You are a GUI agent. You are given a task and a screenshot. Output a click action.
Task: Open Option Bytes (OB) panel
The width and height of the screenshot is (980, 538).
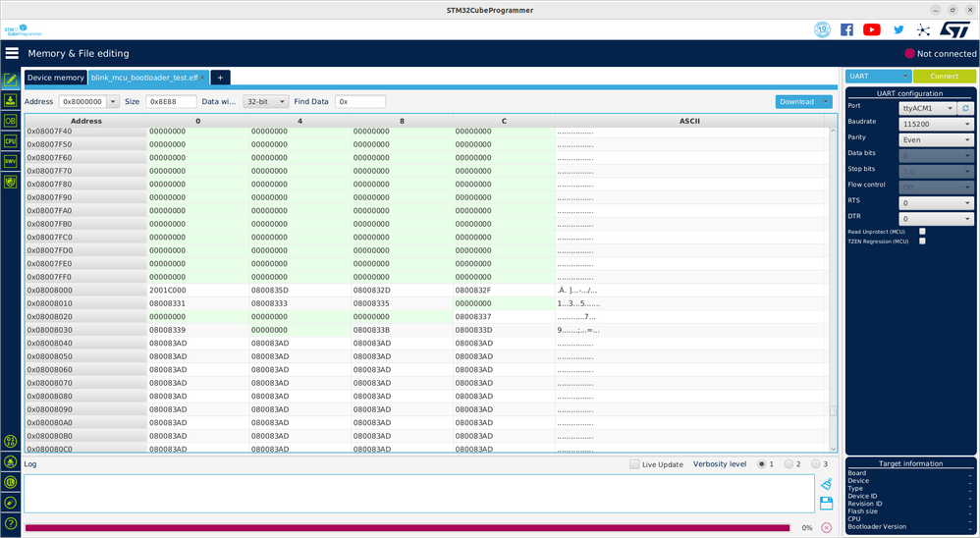[10, 121]
